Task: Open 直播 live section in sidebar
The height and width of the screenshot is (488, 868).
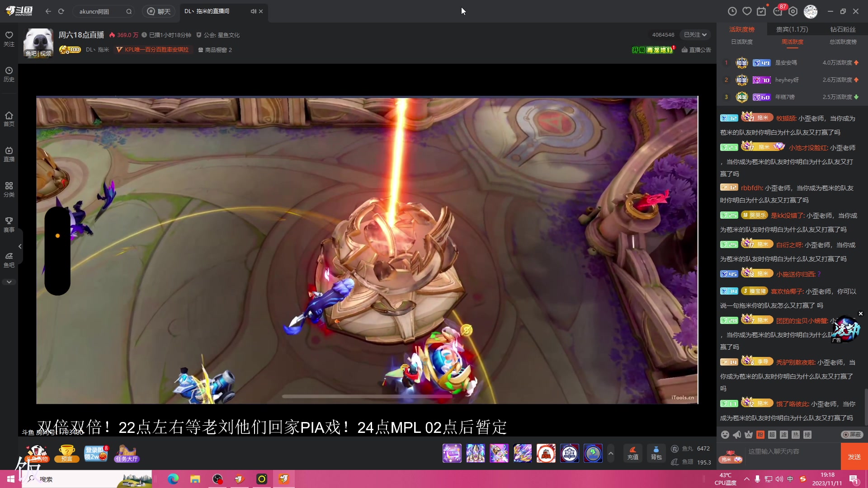Action: 9,154
